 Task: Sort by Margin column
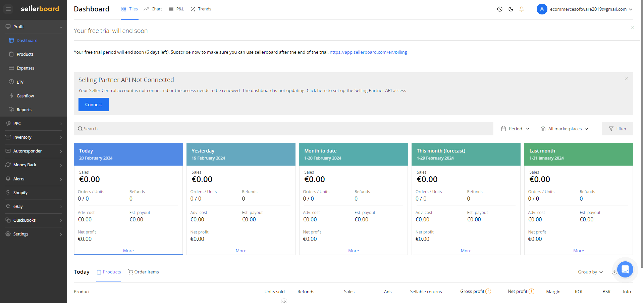553,292
